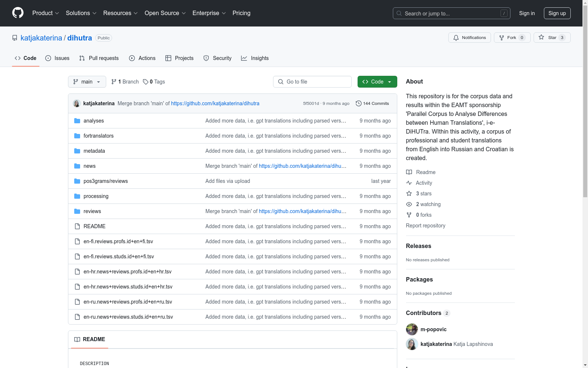Click the folder icon beside processing
Image resolution: width=588 pixels, height=368 pixels.
tap(77, 196)
